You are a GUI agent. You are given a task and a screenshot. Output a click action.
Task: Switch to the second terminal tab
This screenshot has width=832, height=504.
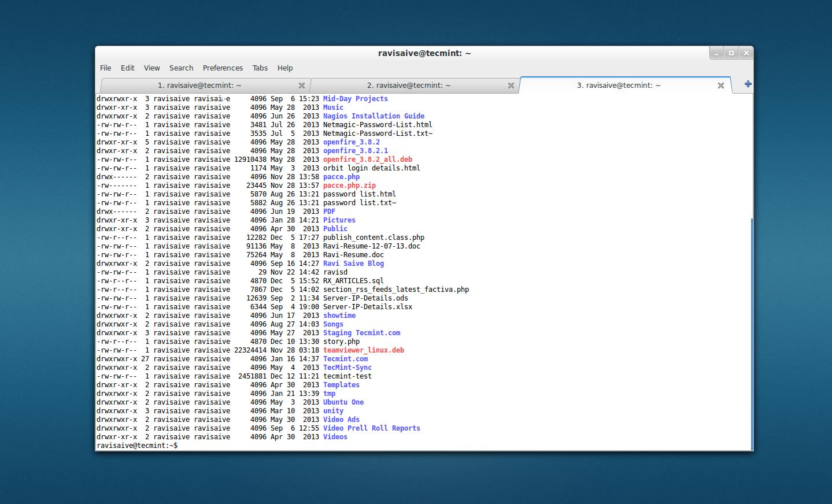click(409, 85)
